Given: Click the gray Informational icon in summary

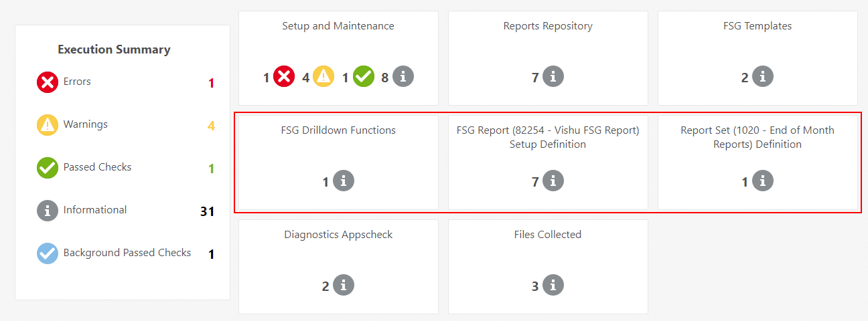Looking at the screenshot, I should tap(48, 211).
